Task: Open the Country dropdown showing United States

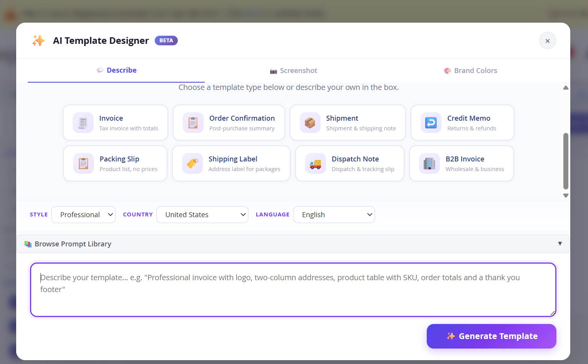Action: tap(202, 214)
